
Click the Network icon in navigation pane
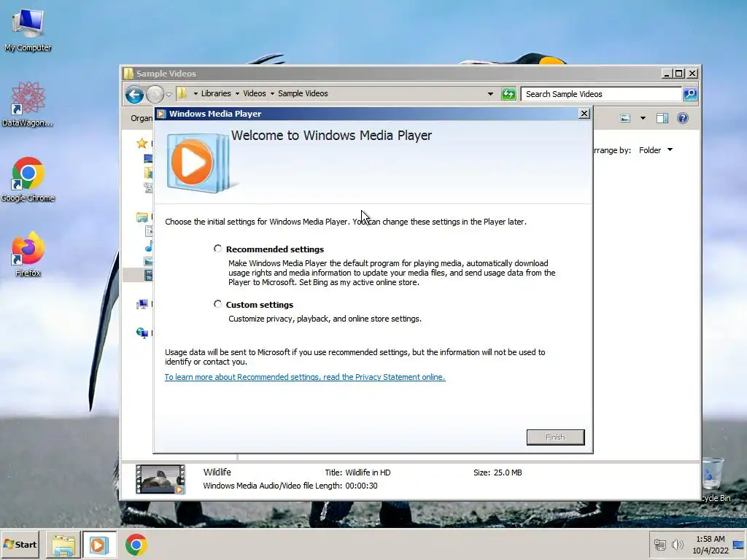(x=142, y=332)
